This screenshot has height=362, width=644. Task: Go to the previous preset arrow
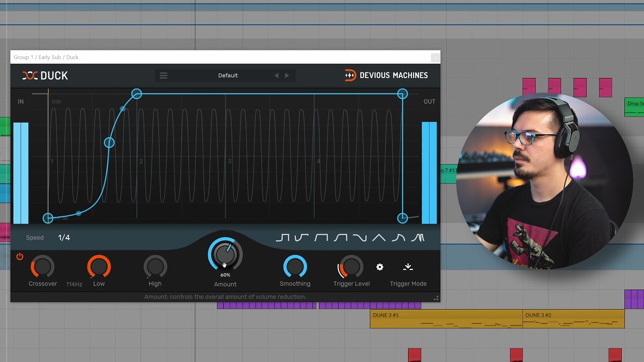click(276, 75)
